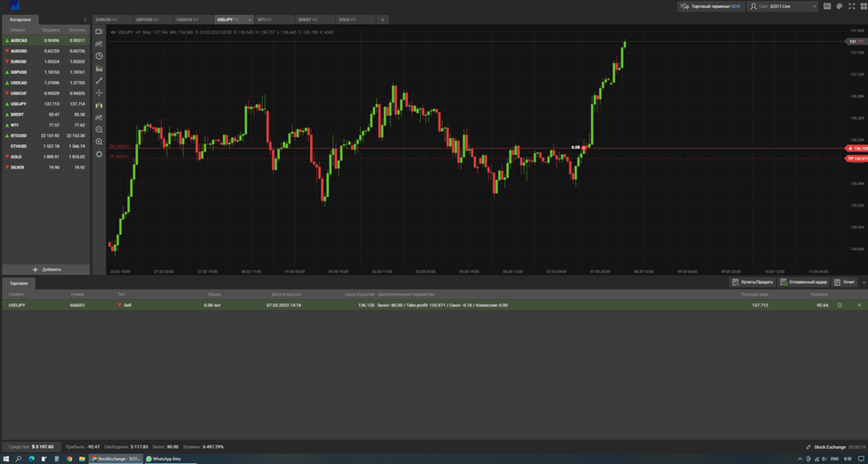This screenshot has height=464, width=868.
Task: Switch to the GBPUSD H1 chart tab
Action: point(152,20)
